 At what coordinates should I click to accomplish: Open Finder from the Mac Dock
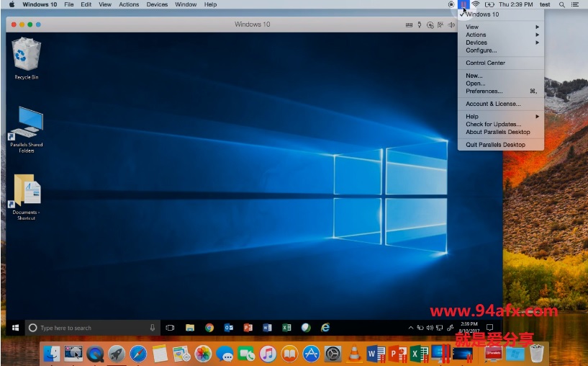[x=51, y=354]
